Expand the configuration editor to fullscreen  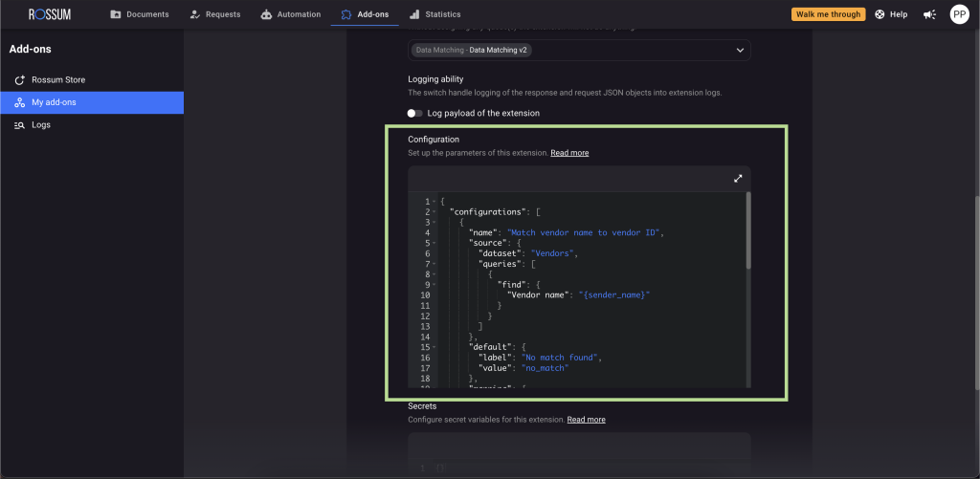click(x=738, y=179)
